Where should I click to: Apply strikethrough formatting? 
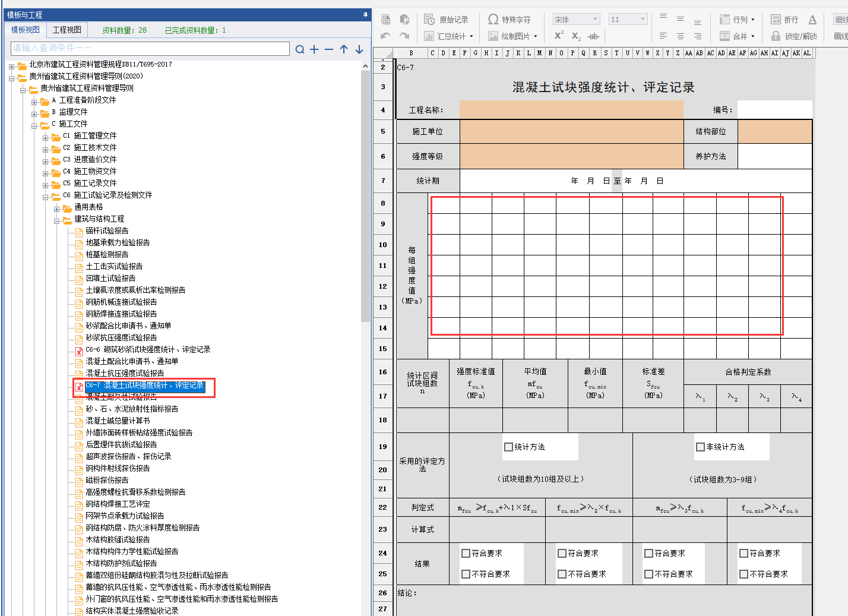pos(593,36)
